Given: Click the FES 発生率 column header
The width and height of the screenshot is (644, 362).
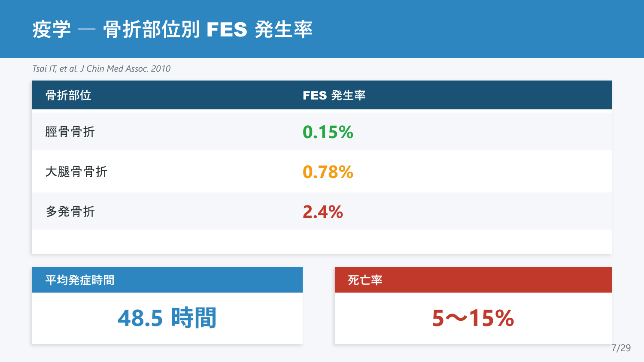Looking at the screenshot, I should coord(334,95).
